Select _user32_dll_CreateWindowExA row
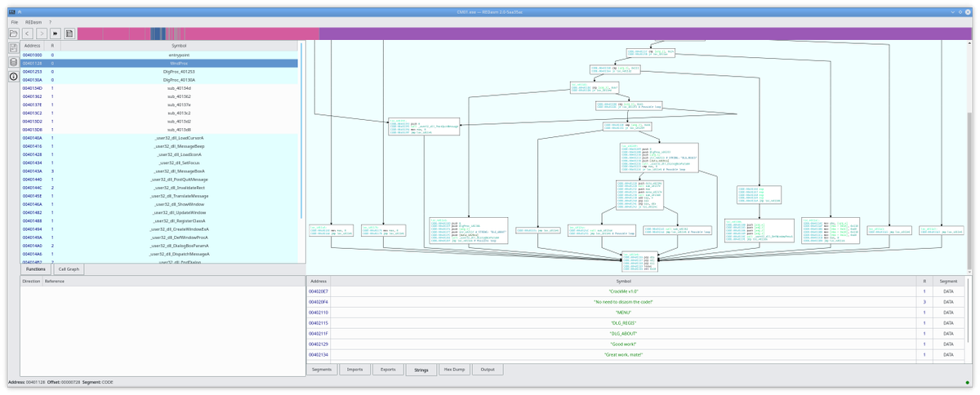Image resolution: width=980 pixels, height=395 pixels. click(158, 229)
